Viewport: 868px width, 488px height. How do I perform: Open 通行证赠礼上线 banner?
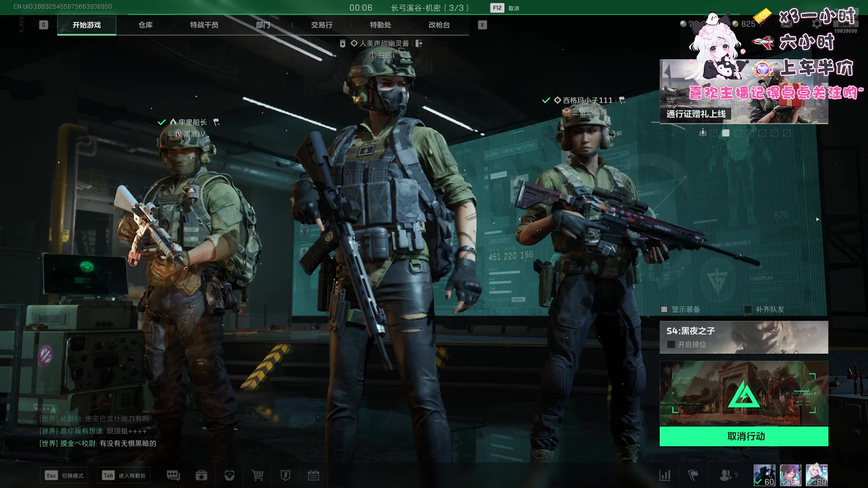pos(744,92)
